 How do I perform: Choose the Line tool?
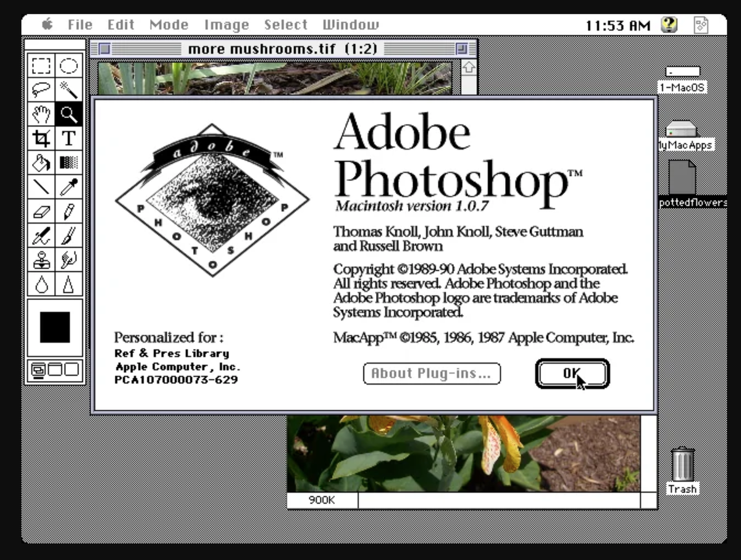41,186
